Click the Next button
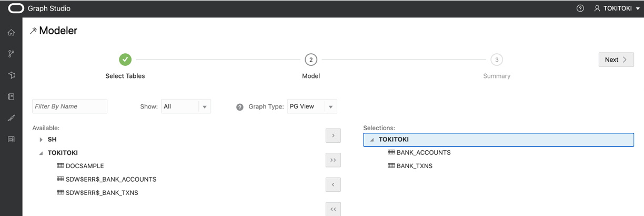The width and height of the screenshot is (644, 216). 616,60
